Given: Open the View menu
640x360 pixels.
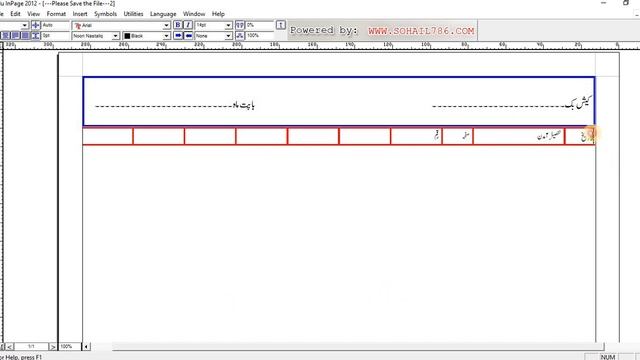Looking at the screenshot, I should 33,14.
